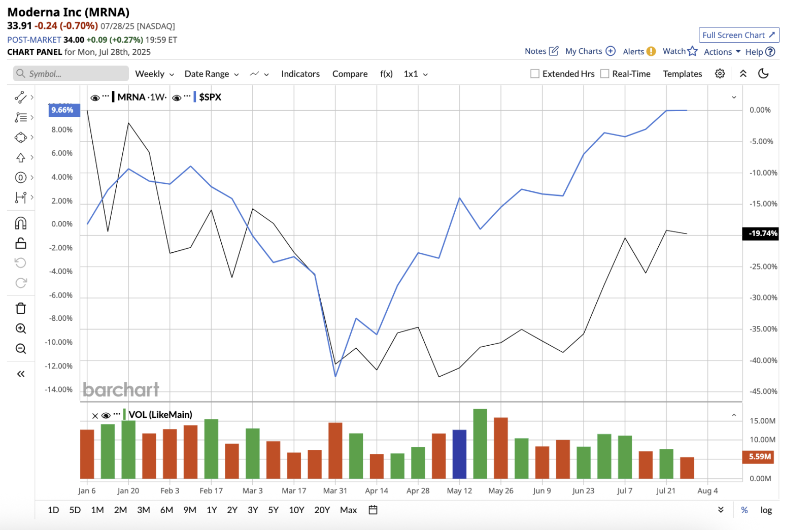This screenshot has width=812, height=530.
Task: Toggle $SPX series visibility eye
Action: click(177, 98)
